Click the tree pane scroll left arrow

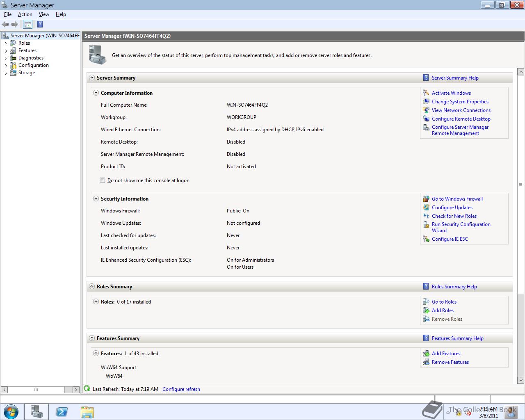4,390
